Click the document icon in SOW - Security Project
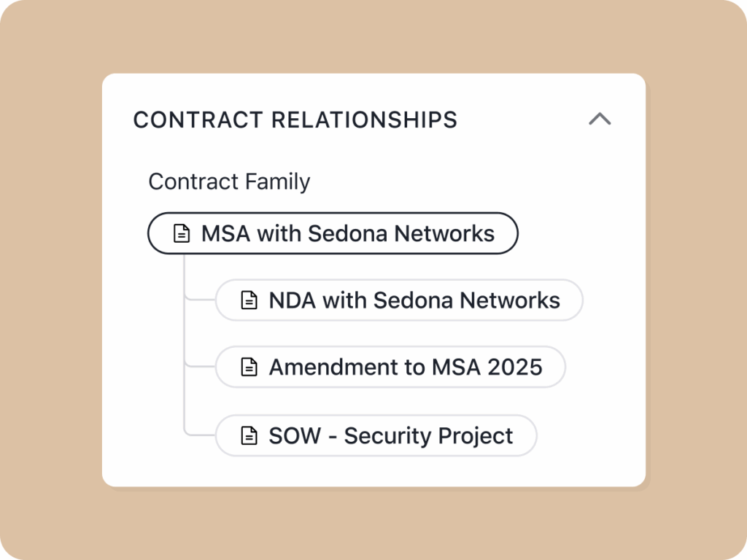Viewport: 747px width, 560px height. [248, 435]
